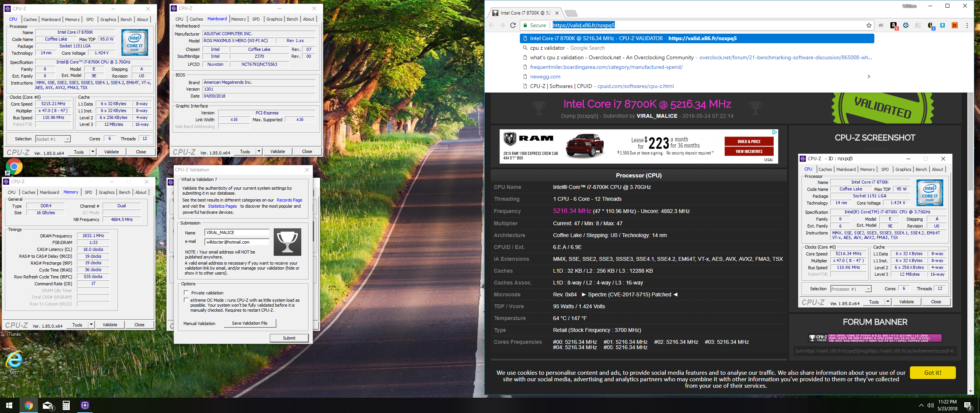Dismiss cookies with Got it! button
Viewport: 980px width, 413px height.
click(x=933, y=372)
